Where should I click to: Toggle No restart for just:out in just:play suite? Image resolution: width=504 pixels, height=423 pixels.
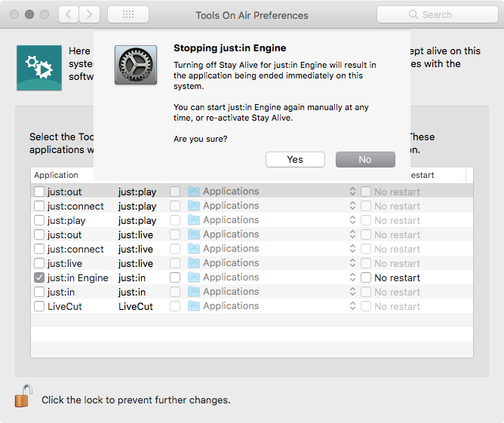[366, 192]
